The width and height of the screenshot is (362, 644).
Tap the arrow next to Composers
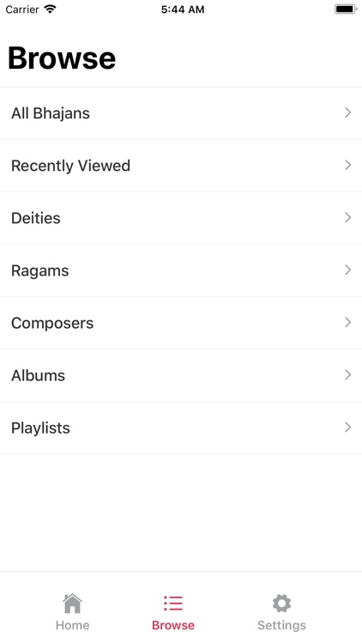tap(348, 322)
